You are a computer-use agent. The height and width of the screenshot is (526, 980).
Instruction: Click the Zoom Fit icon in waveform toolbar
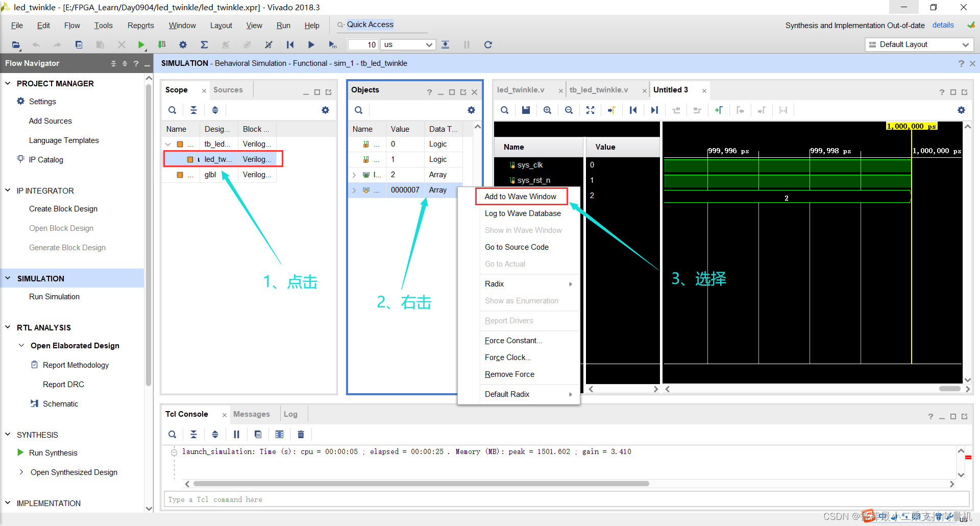click(x=590, y=110)
